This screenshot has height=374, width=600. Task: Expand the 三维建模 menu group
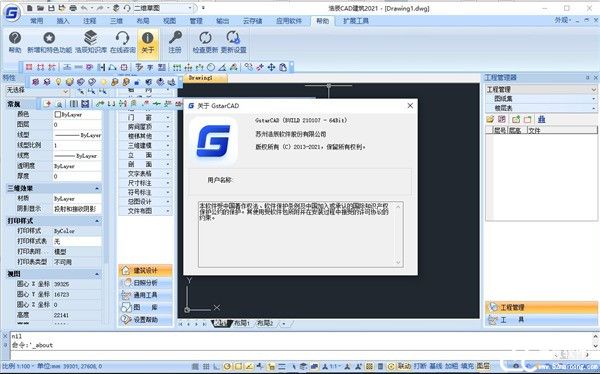145,145
